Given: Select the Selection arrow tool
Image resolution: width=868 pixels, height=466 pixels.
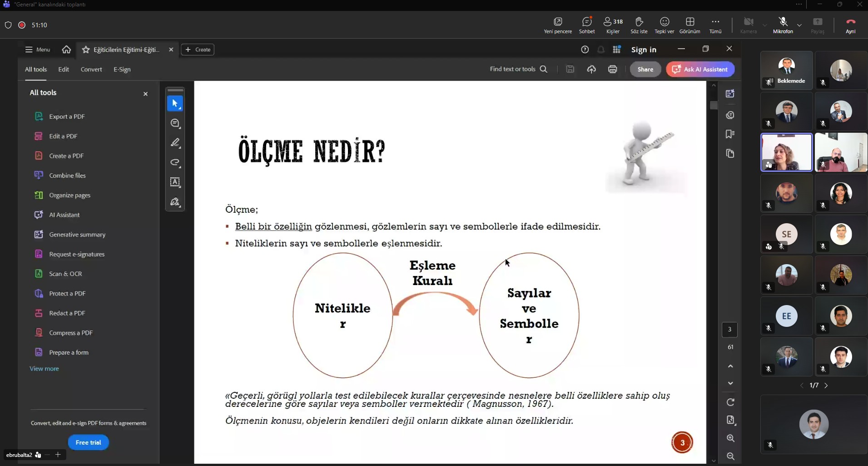Looking at the screenshot, I should pos(175,104).
